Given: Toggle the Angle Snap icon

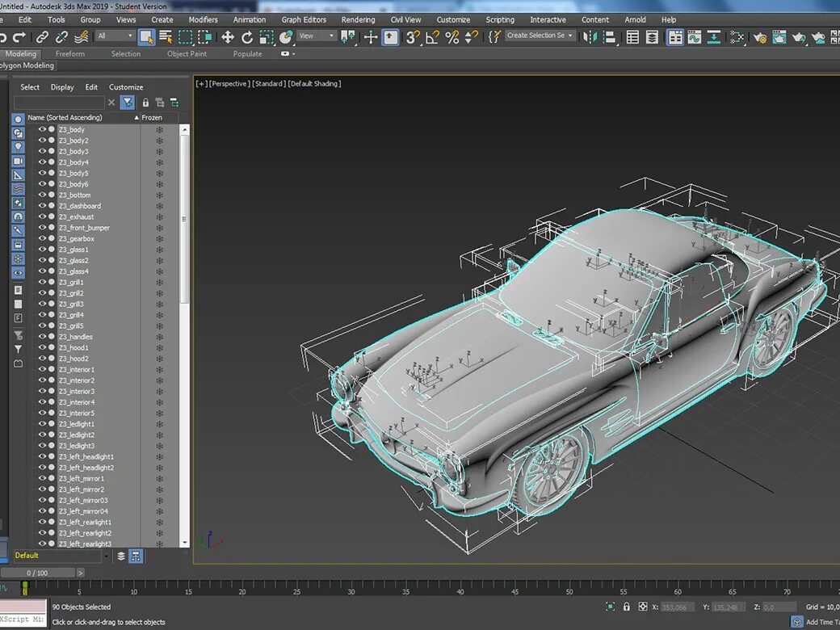Looking at the screenshot, I should (432, 37).
